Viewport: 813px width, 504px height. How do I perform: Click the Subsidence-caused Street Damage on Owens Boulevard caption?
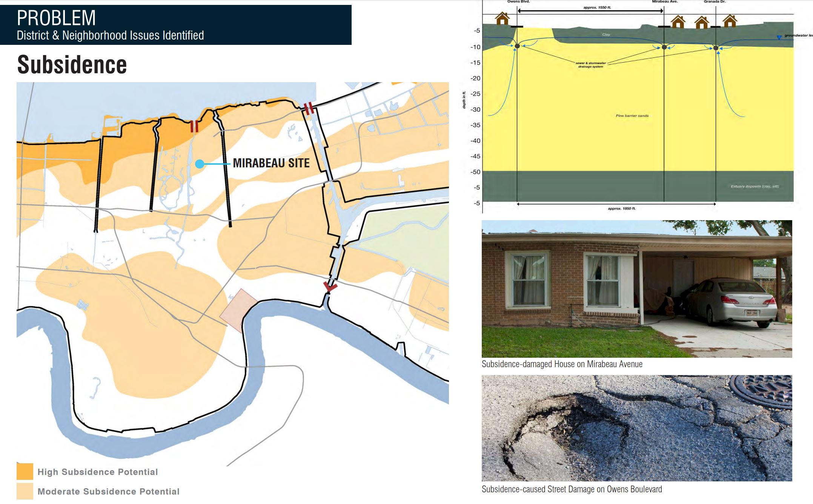(x=572, y=489)
